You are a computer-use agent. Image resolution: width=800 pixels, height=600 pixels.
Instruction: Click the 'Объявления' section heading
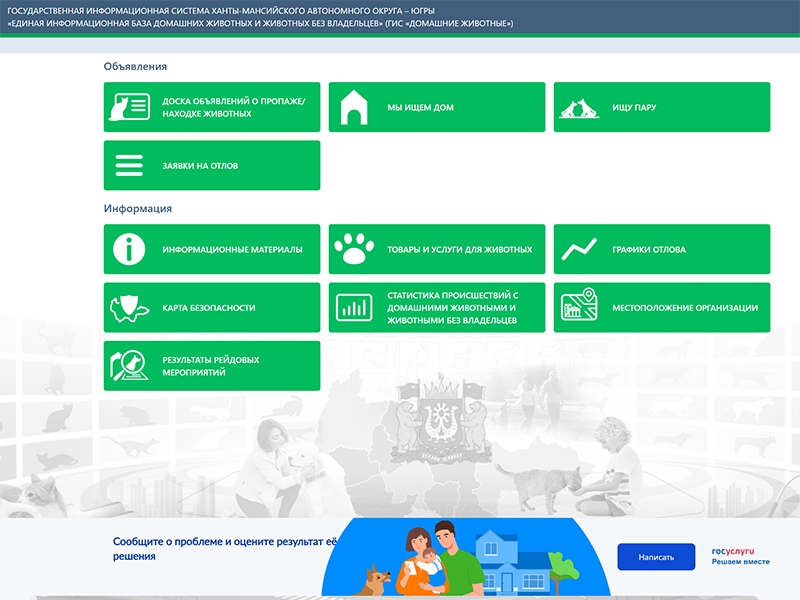click(x=135, y=66)
